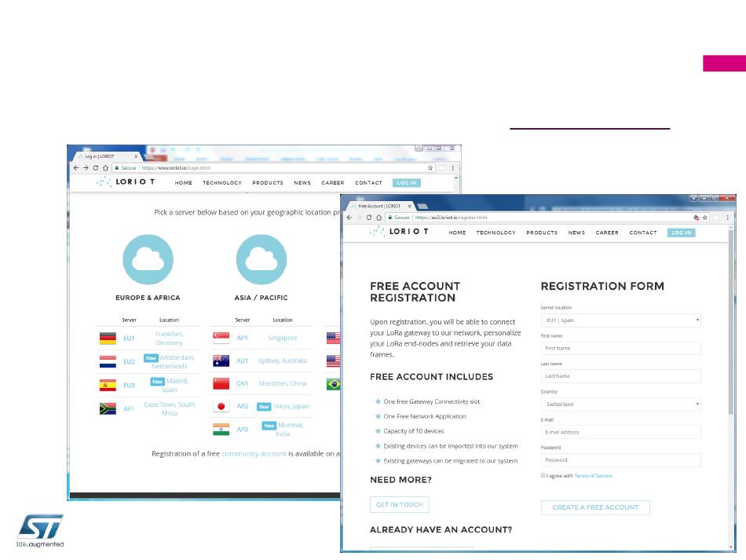Open NEWS in the login page menu
Viewport: 746px width, 560px height.
coord(302,183)
